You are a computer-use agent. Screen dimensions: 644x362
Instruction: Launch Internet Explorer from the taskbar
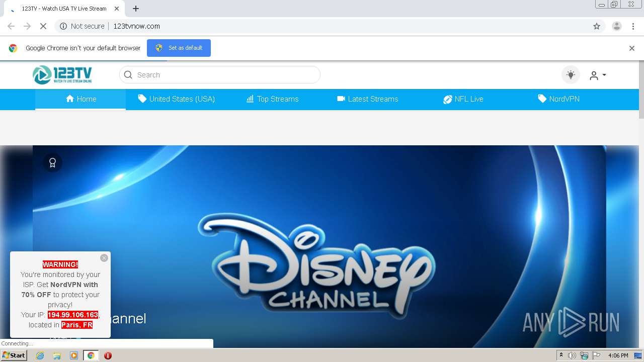[x=40, y=355]
